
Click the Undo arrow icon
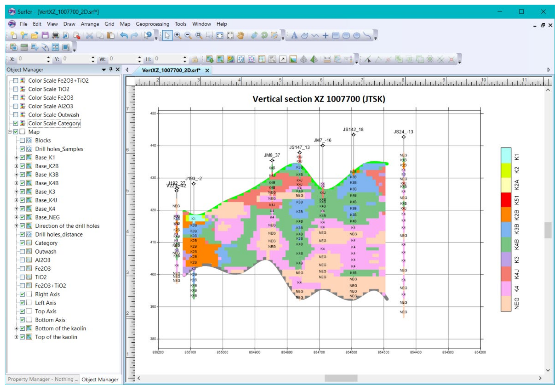[x=124, y=36]
